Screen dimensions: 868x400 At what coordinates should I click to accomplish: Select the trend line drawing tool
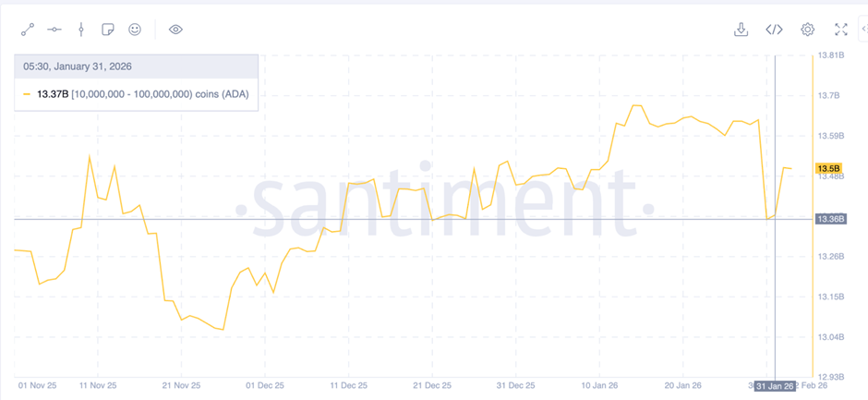click(x=28, y=30)
